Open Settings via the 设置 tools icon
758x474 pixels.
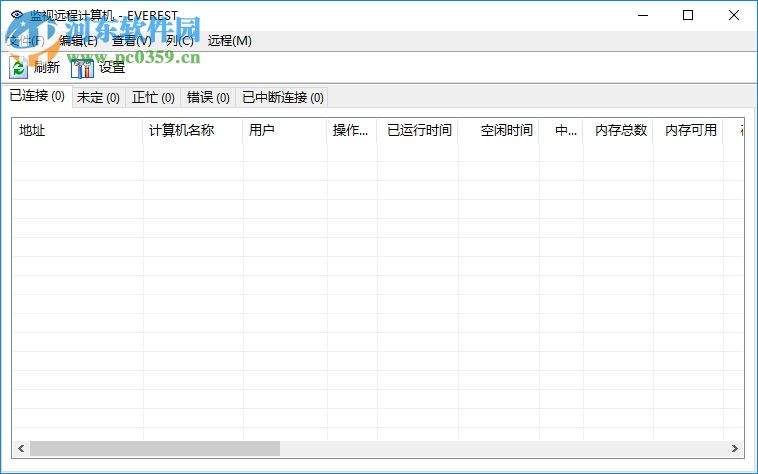click(x=82, y=68)
